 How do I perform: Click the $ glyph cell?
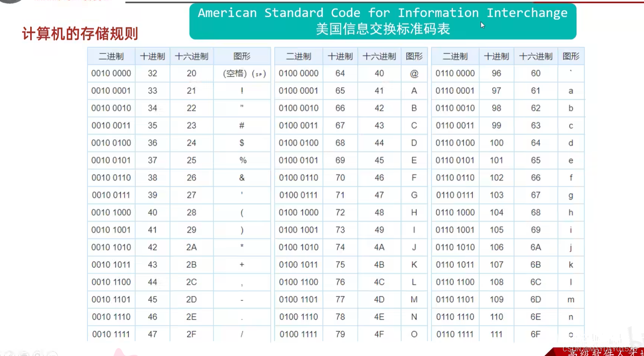(x=242, y=143)
